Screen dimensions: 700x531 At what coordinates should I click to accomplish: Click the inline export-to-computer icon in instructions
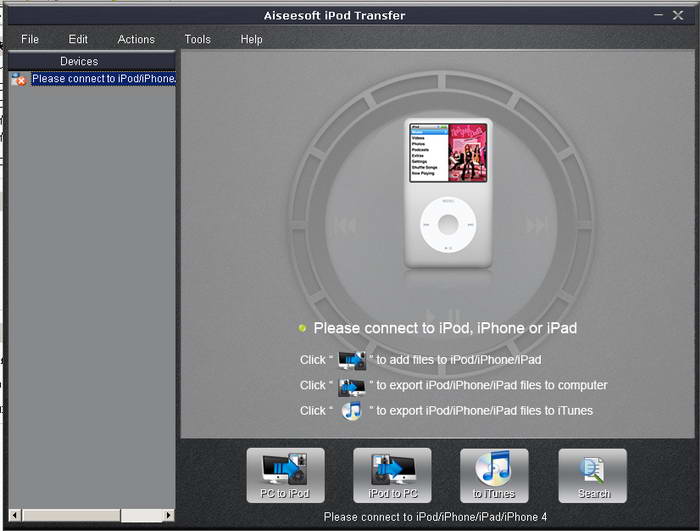[352, 386]
